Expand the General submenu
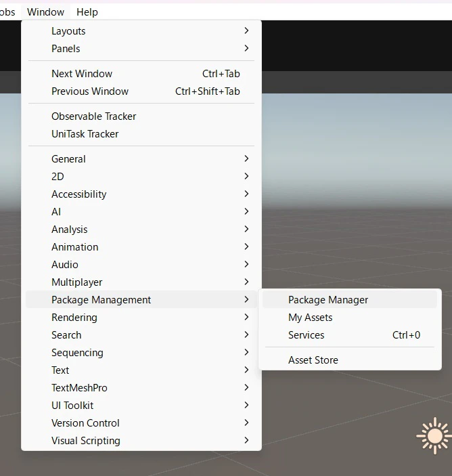 [x=141, y=158]
